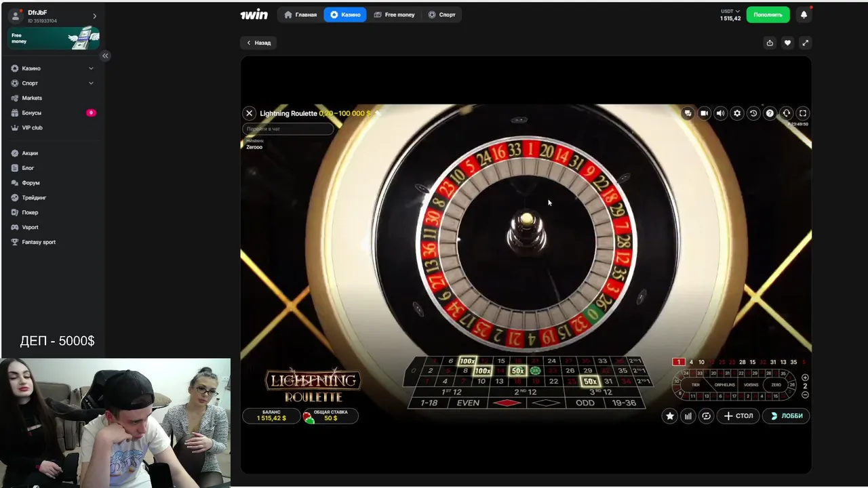Open live support headset icon
Screen dimensions: 868x488
coord(787,113)
